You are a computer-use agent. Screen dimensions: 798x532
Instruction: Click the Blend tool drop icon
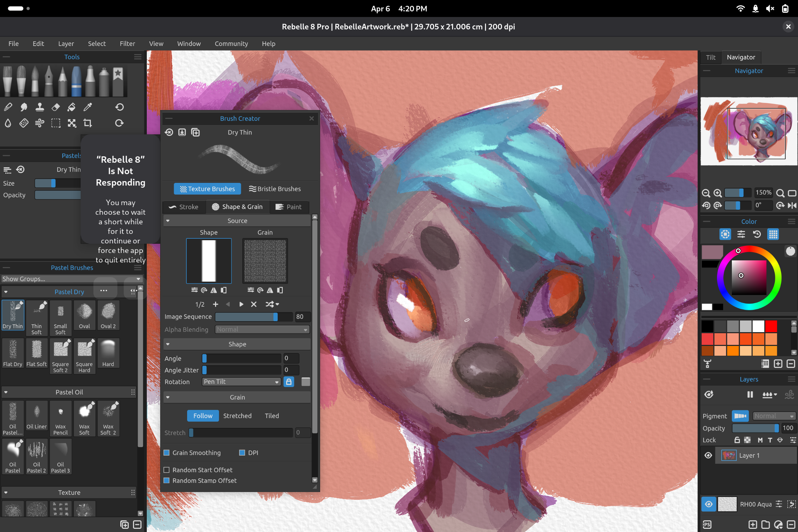coord(8,123)
